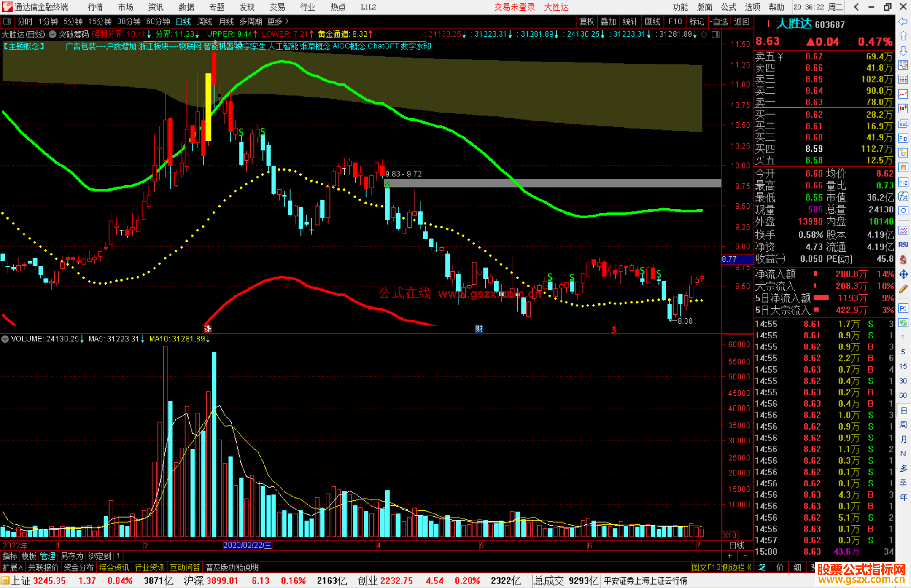The image size is (911, 588).
Task: Click the red S arrow icon in sidebar
Action: coord(903,260)
